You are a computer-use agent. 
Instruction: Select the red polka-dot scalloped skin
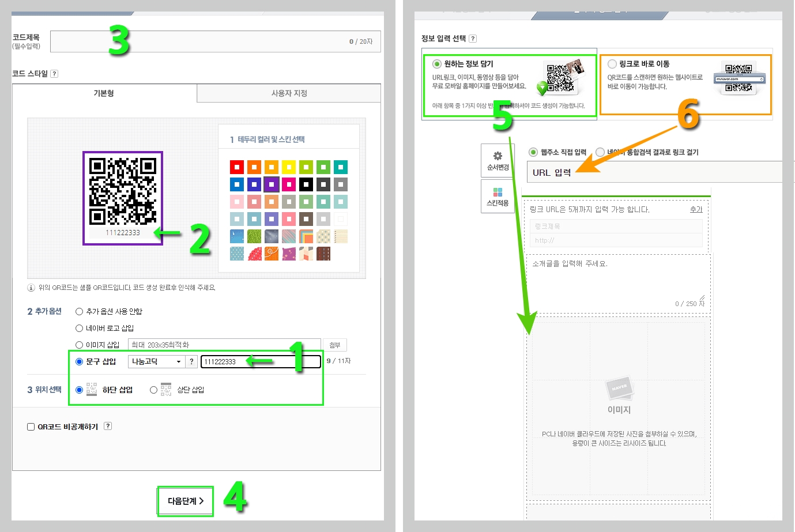point(254,254)
